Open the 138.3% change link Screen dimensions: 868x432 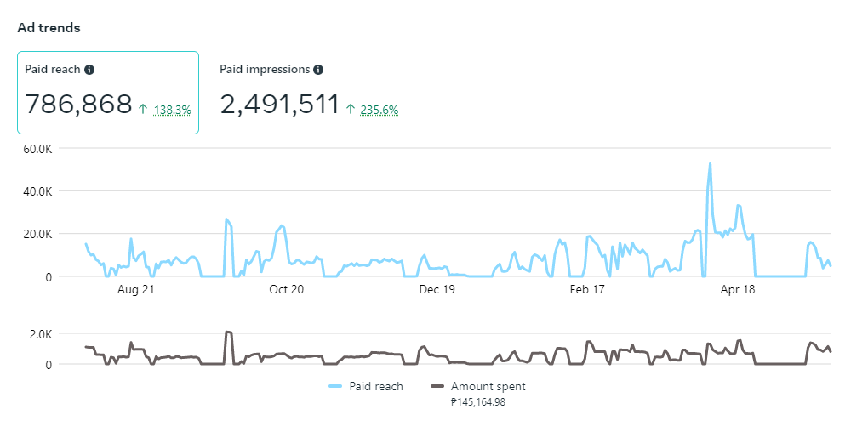pyautogui.click(x=173, y=110)
